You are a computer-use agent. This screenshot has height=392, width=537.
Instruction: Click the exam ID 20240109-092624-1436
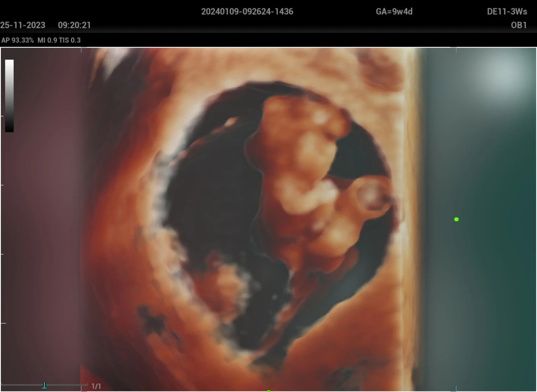[247, 12]
